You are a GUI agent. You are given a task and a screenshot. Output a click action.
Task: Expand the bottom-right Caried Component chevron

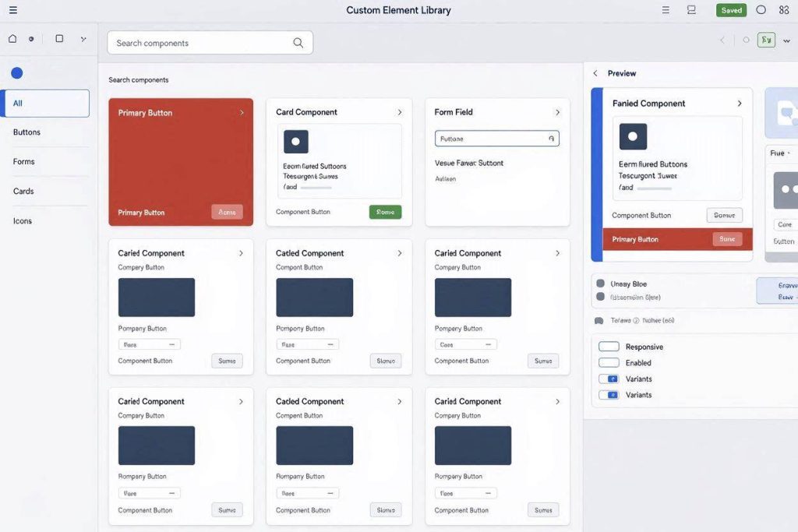coord(558,402)
